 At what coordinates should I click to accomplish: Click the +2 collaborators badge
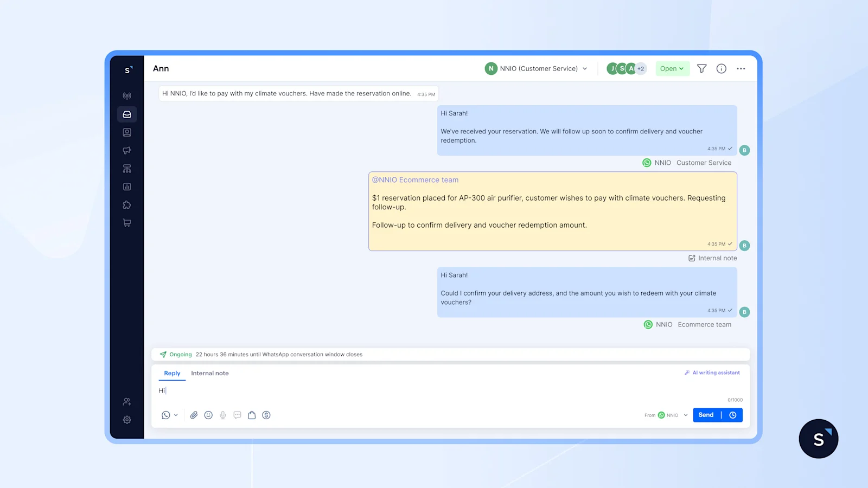tap(641, 68)
